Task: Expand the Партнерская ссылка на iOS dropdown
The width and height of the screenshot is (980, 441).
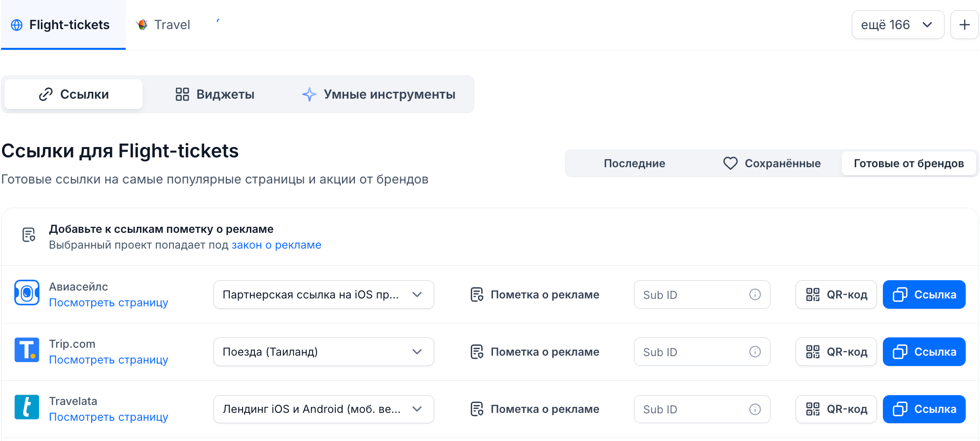Action: pyautogui.click(x=323, y=294)
